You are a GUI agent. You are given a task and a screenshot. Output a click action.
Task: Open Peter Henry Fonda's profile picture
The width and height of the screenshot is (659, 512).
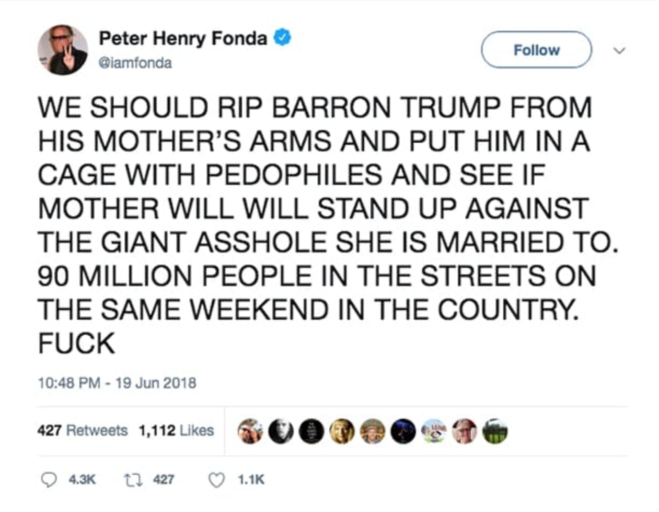click(63, 50)
